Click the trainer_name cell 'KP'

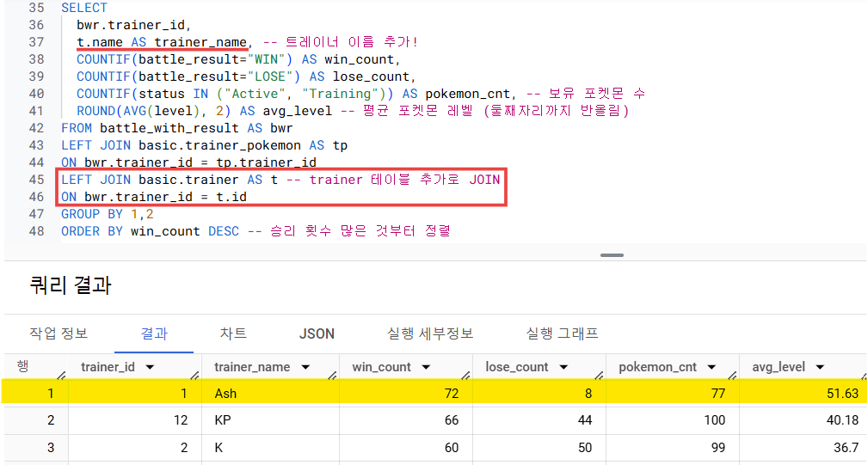click(223, 420)
